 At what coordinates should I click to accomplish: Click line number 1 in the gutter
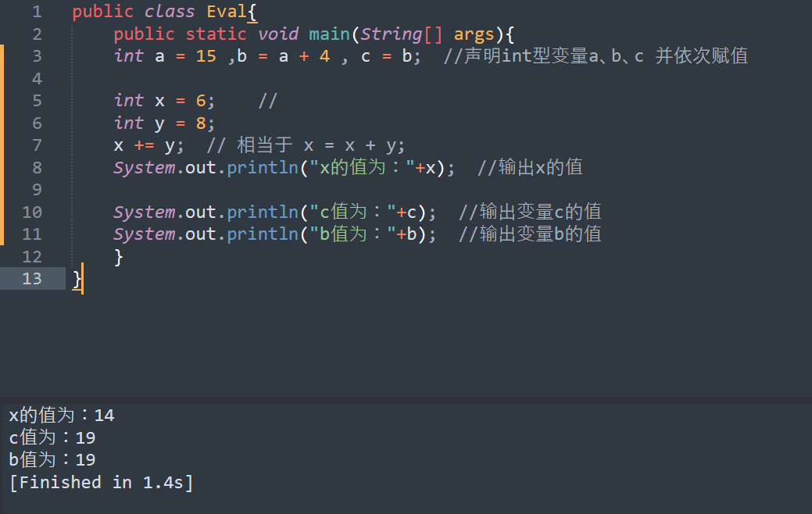(x=37, y=12)
